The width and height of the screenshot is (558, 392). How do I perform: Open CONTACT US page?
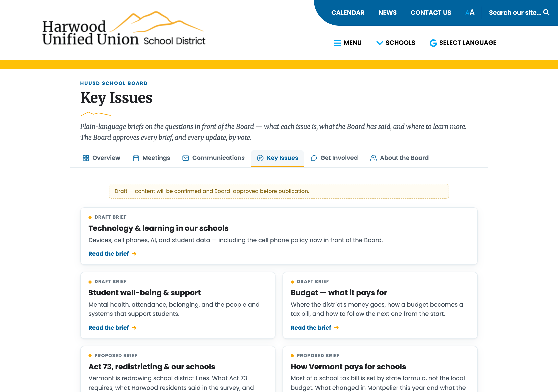431,13
